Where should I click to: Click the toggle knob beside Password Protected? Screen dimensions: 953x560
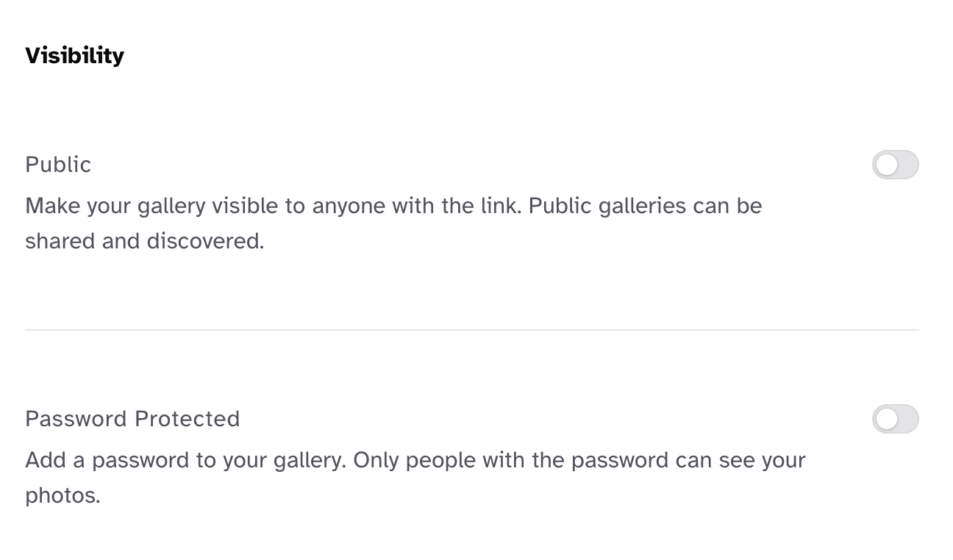pos(887,419)
